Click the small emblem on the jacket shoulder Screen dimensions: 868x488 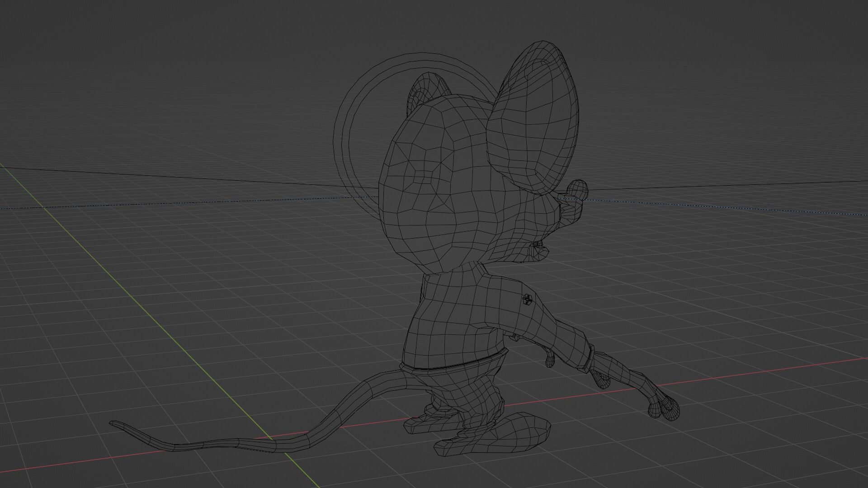pyautogui.click(x=527, y=299)
